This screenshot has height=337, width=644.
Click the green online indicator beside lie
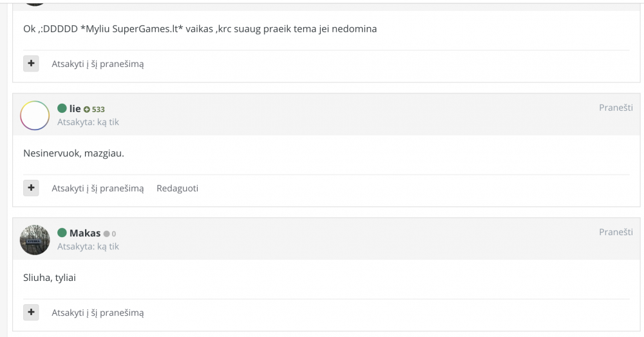pos(62,108)
